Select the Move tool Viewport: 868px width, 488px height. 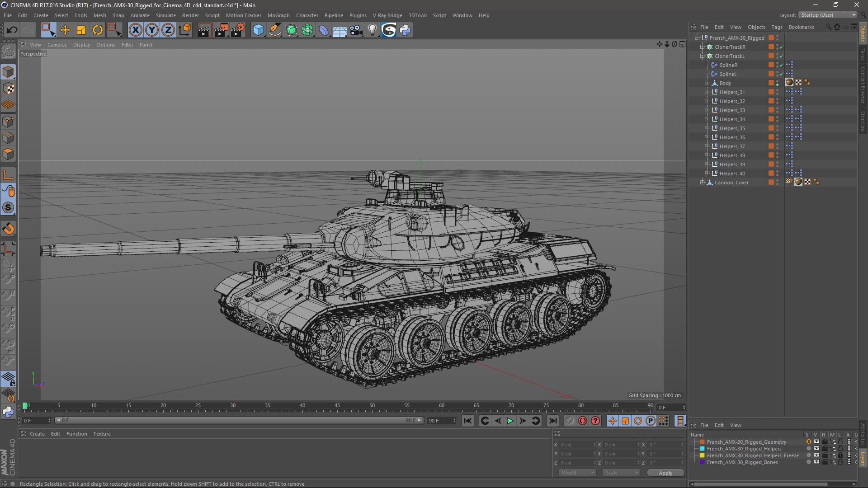pos(65,30)
